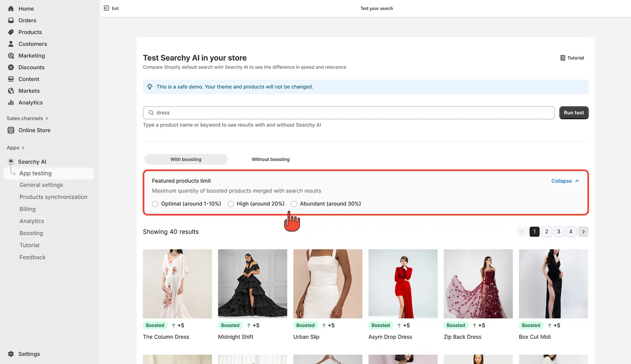Open the Marketing section

pyautogui.click(x=31, y=55)
